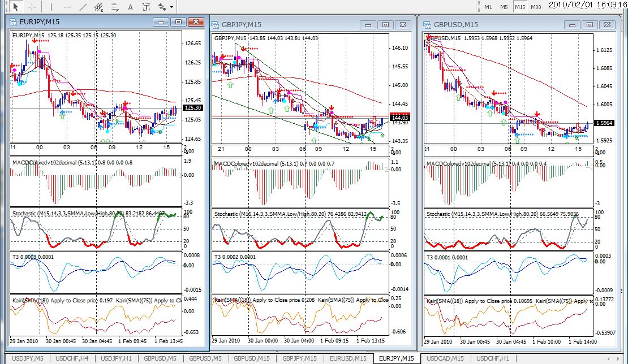Click the 144.03 current price label
This screenshot has height=364, width=628.
pyautogui.click(x=399, y=118)
